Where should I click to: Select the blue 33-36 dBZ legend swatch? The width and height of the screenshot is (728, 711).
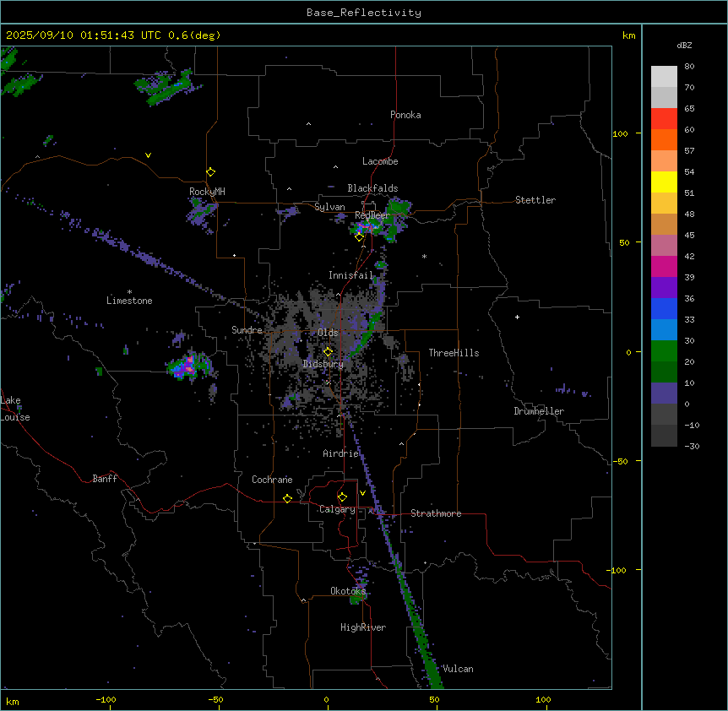coord(664,308)
